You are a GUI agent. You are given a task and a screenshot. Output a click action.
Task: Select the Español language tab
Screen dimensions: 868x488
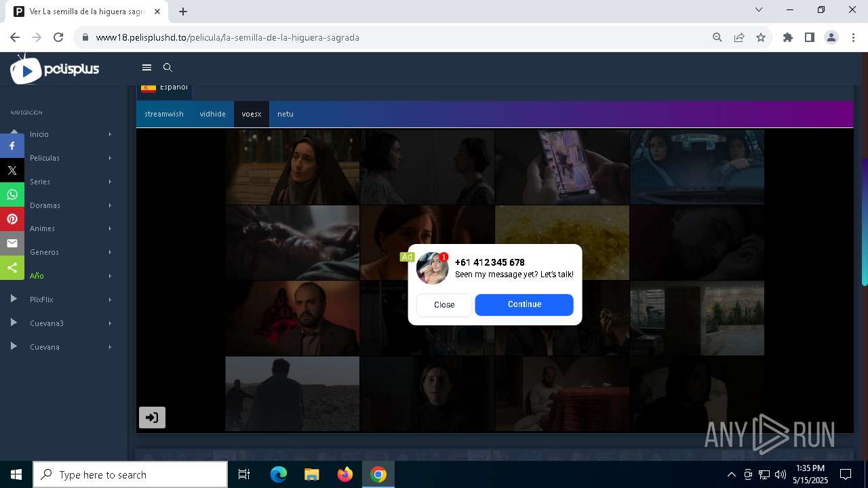point(164,88)
